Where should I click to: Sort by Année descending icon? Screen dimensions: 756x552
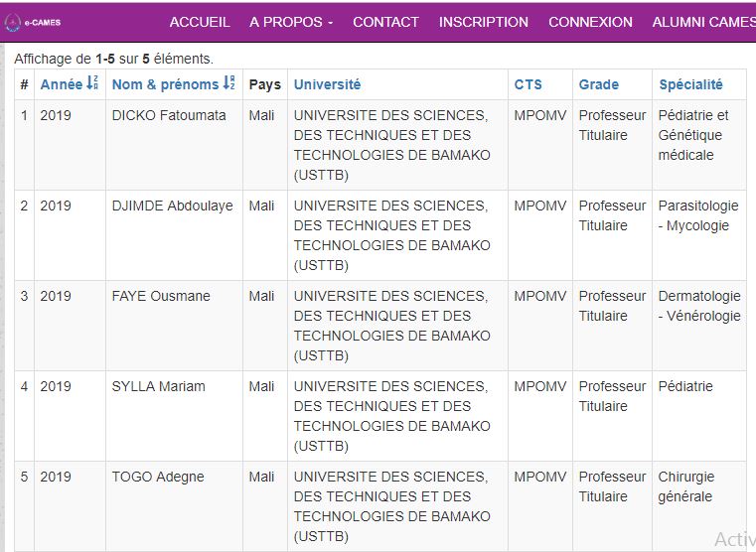coord(92,82)
